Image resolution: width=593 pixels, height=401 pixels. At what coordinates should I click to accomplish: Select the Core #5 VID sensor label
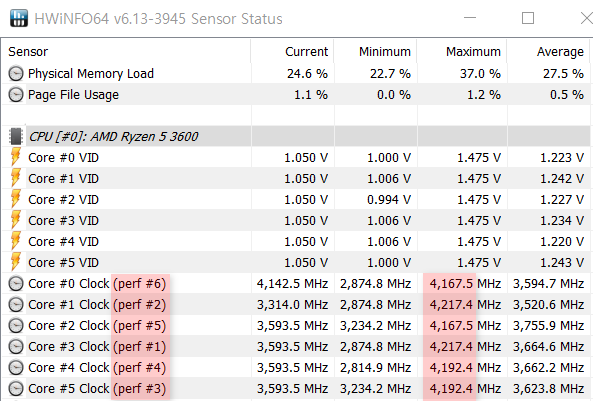click(x=64, y=263)
